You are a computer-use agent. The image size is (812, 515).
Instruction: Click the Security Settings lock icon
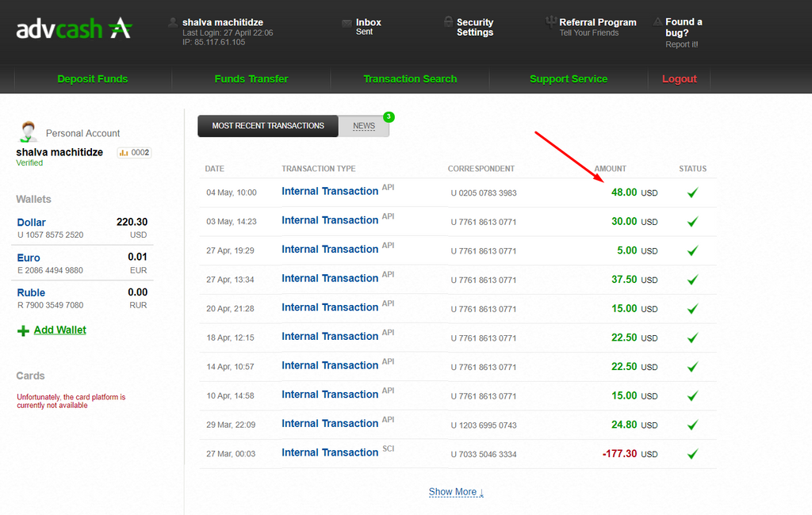click(449, 21)
